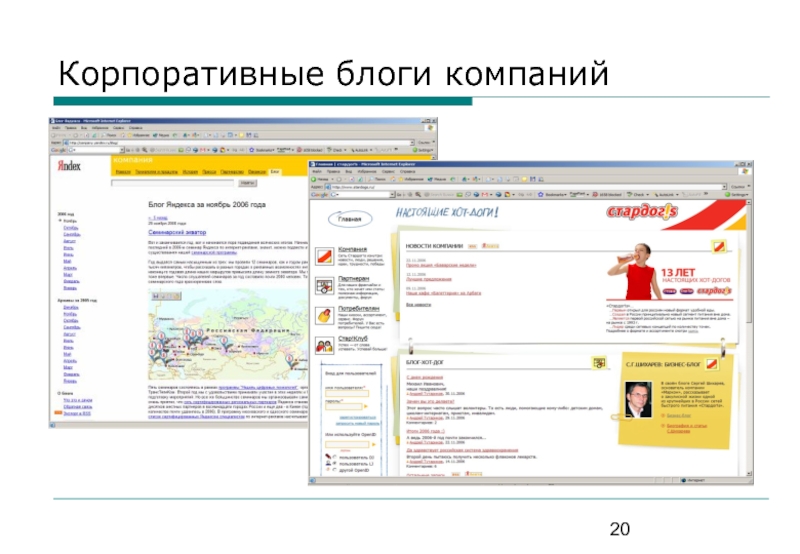Expand the AutoLink dropdown in Stardogs Google toolbar

point(677,195)
